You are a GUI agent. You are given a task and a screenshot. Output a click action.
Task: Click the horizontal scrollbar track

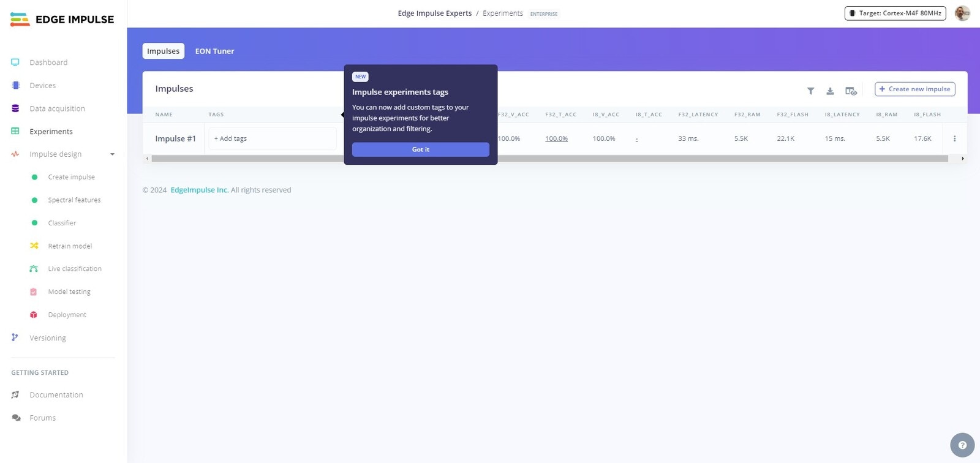coord(549,159)
